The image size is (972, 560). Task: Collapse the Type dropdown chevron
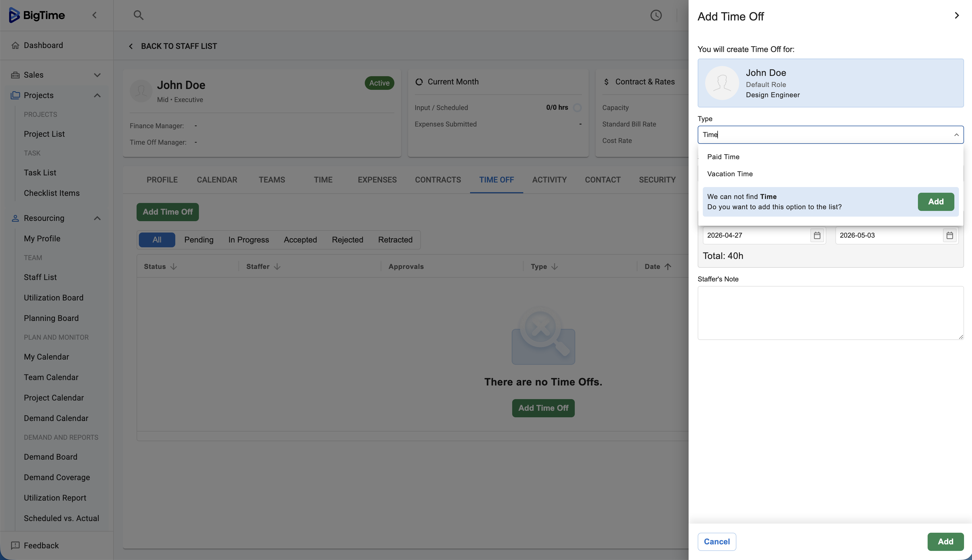coord(956,135)
